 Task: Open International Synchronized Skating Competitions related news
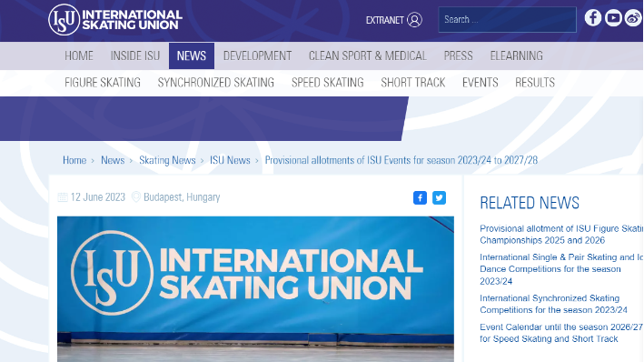553,304
